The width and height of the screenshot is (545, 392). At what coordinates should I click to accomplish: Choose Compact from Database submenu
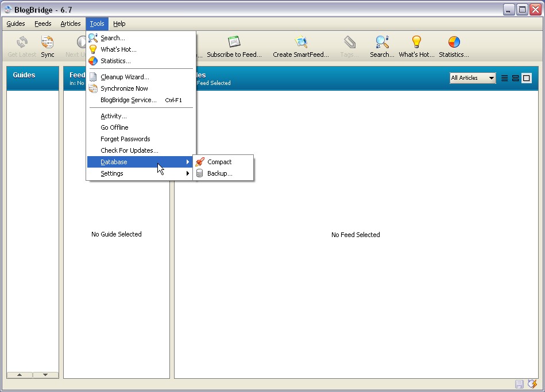pos(223,162)
